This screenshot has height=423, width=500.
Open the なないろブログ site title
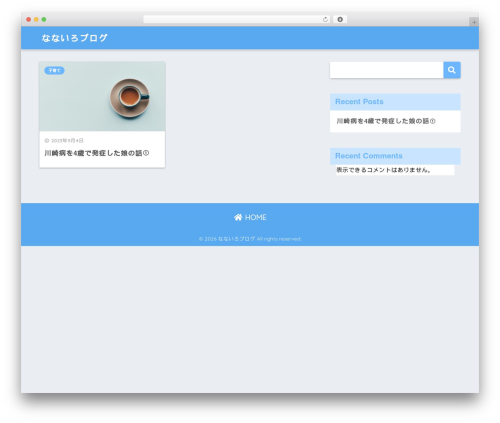(74, 38)
